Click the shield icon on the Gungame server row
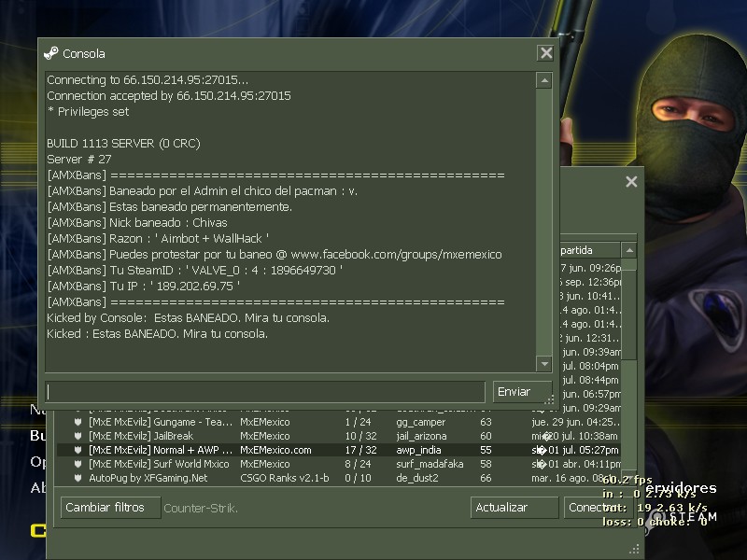Viewport: 747px width, 560px height. coord(78,422)
